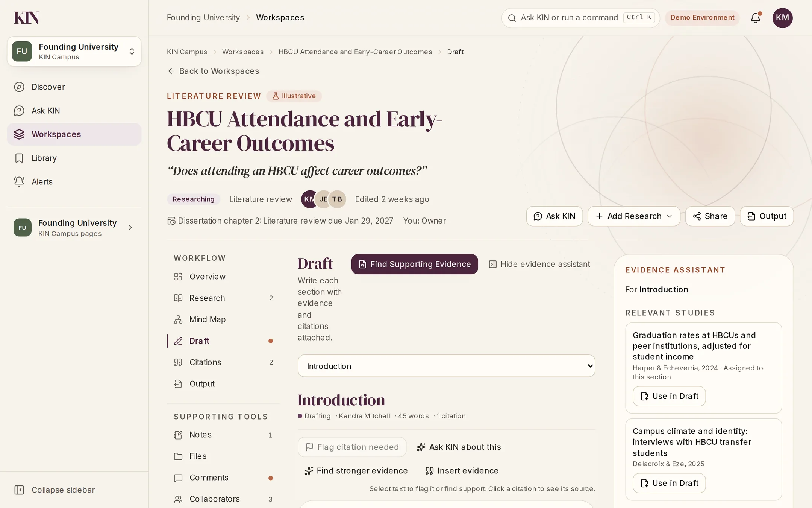Click the "You: Owner" text
This screenshot has height=508, width=812.
point(424,221)
